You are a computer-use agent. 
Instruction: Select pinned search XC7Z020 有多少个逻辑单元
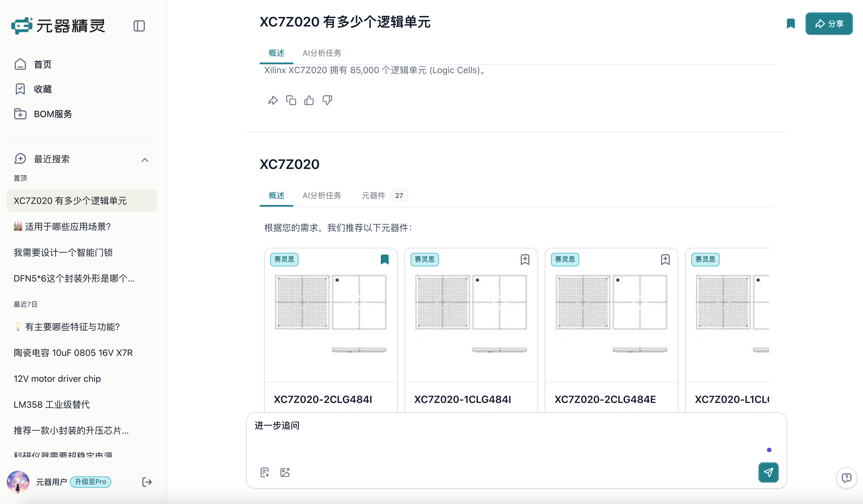(82, 200)
